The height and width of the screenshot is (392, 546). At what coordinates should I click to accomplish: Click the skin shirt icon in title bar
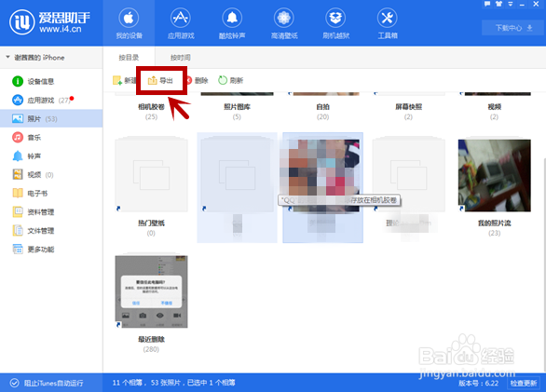click(499, 4)
